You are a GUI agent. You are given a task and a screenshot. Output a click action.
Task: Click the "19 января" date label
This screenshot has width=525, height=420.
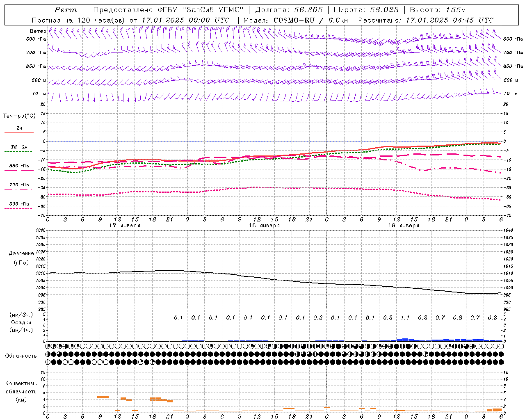coord(404,226)
